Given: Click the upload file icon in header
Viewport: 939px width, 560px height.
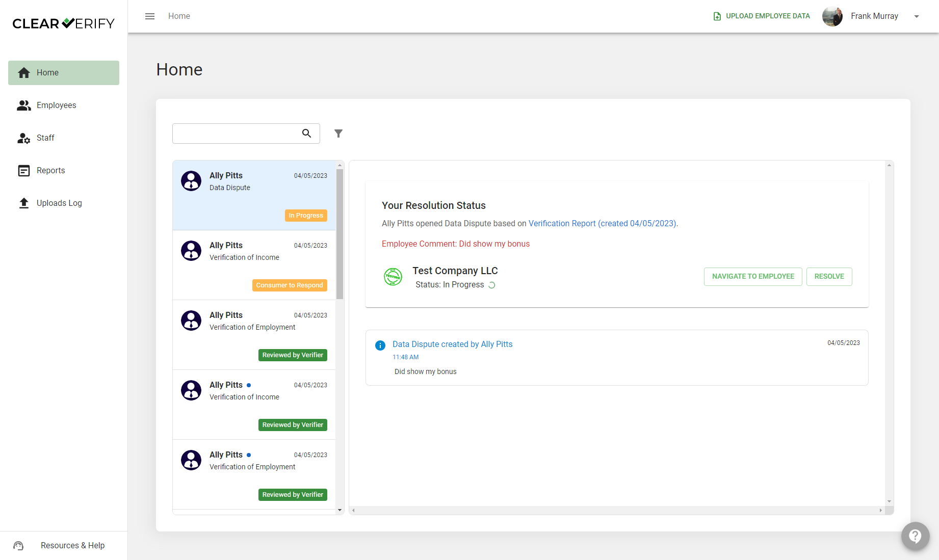Looking at the screenshot, I should [717, 16].
